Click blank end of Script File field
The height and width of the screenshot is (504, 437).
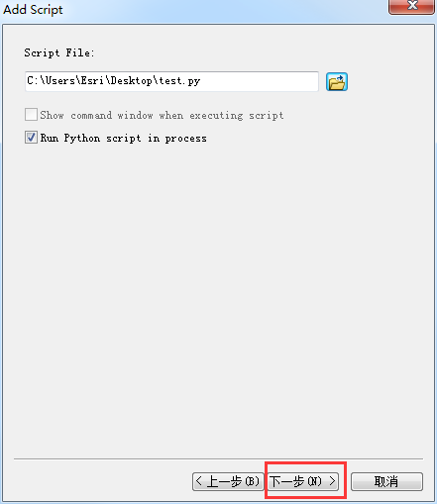coord(260,81)
